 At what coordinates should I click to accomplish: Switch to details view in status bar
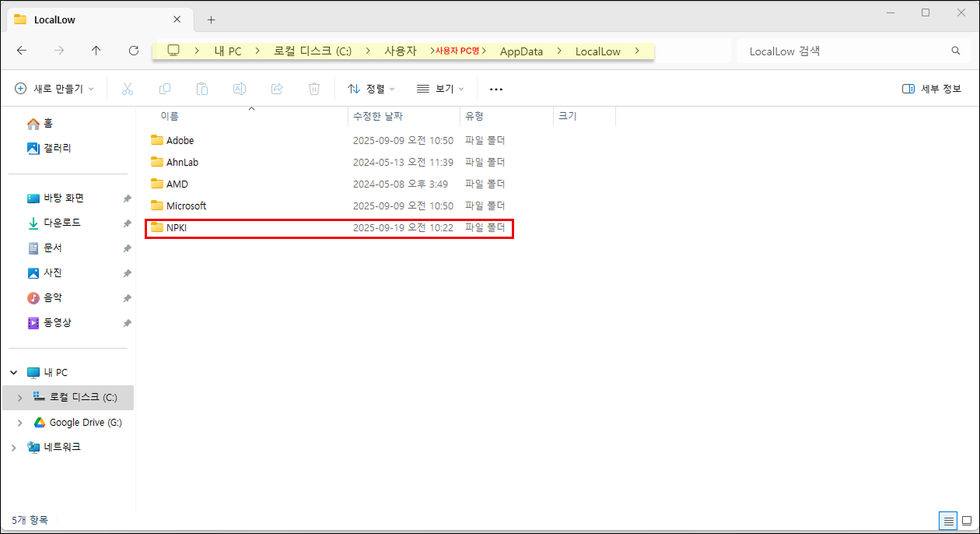(x=948, y=520)
